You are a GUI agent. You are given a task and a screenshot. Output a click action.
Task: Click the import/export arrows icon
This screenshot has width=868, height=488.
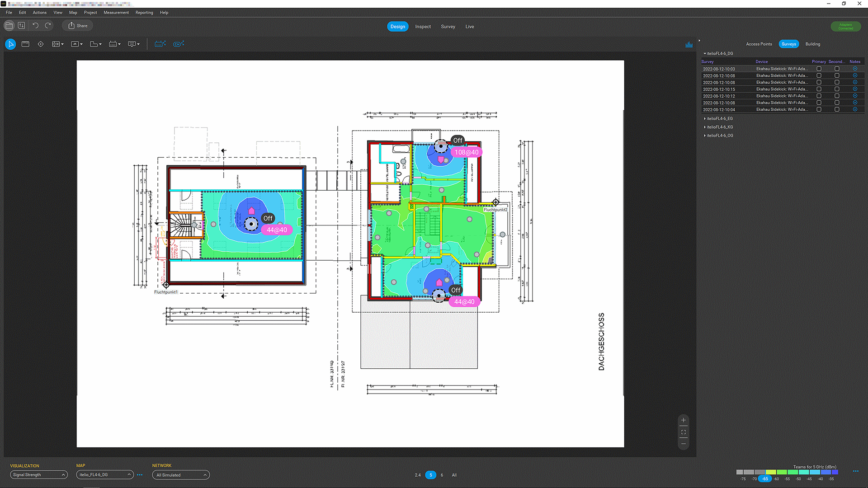(21, 26)
